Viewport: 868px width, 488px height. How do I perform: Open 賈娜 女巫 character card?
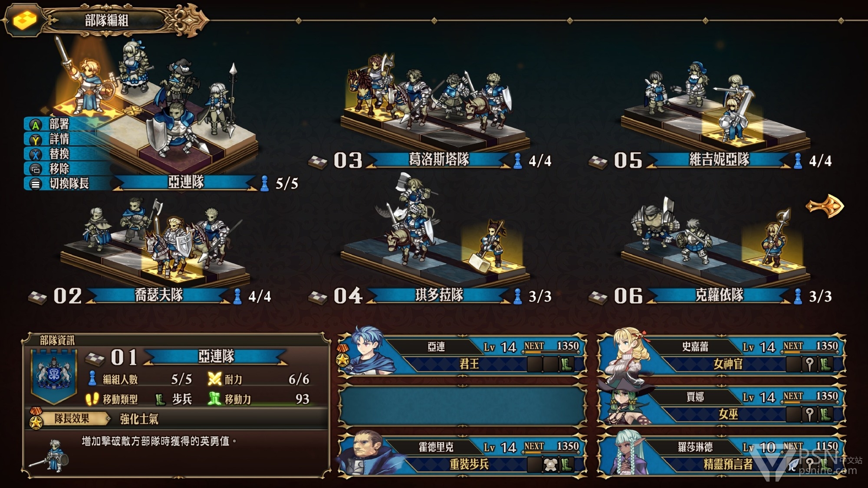tap(721, 405)
